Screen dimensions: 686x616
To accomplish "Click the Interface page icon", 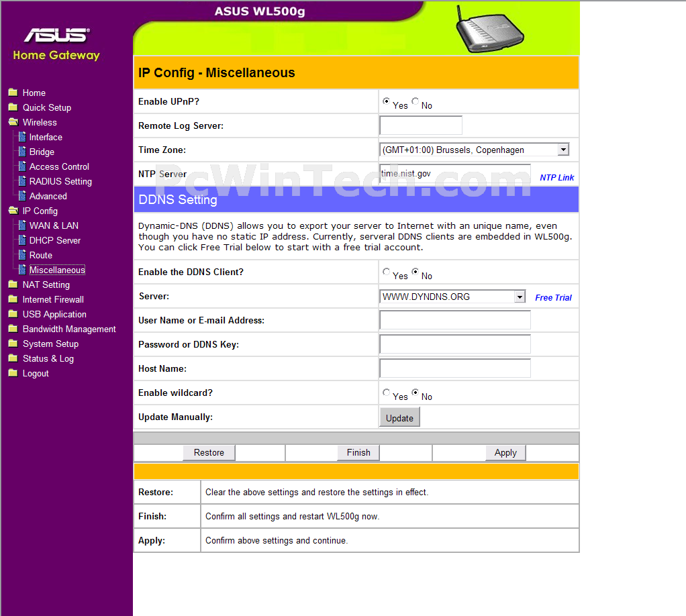I will (22, 137).
